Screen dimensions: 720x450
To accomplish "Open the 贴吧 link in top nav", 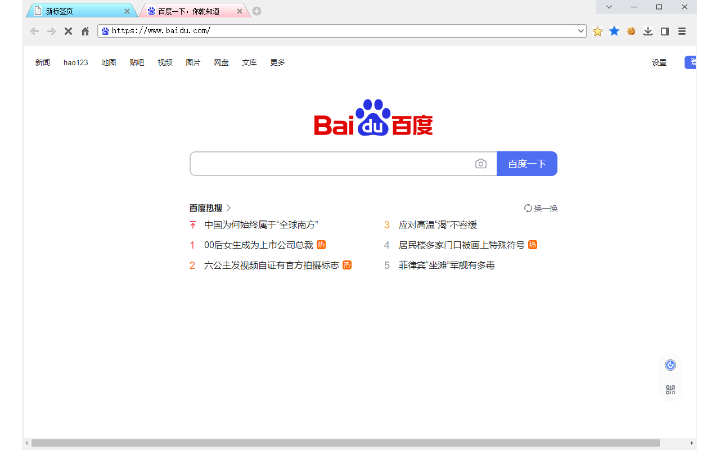I will pos(137,62).
